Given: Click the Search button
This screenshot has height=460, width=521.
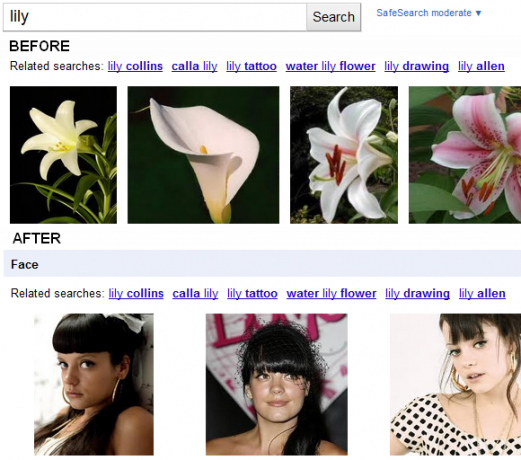Looking at the screenshot, I should pyautogui.click(x=333, y=17).
